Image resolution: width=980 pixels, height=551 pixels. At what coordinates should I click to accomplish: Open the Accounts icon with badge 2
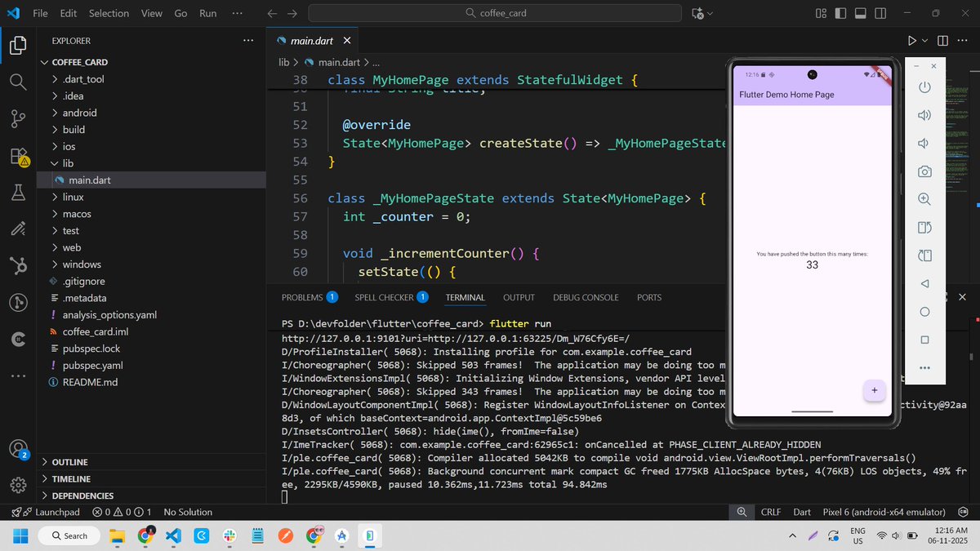[18, 450]
